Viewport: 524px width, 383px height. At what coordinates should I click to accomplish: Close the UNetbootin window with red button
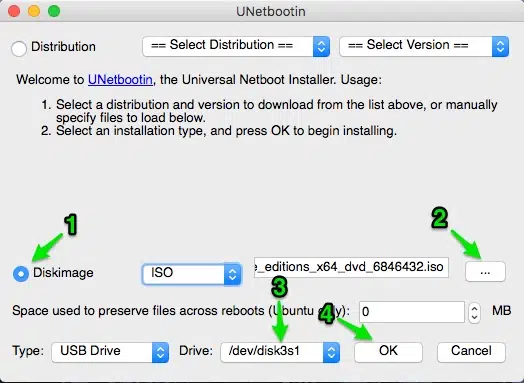coord(14,11)
